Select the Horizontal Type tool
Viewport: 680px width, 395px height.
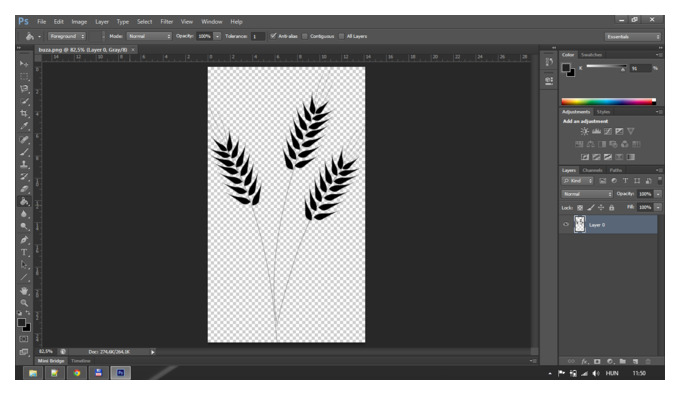(x=24, y=252)
